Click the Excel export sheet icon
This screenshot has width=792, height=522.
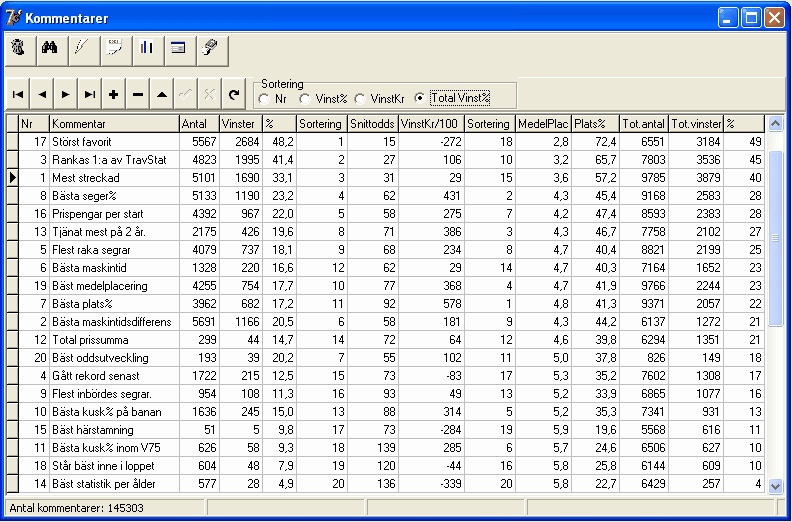point(116,50)
